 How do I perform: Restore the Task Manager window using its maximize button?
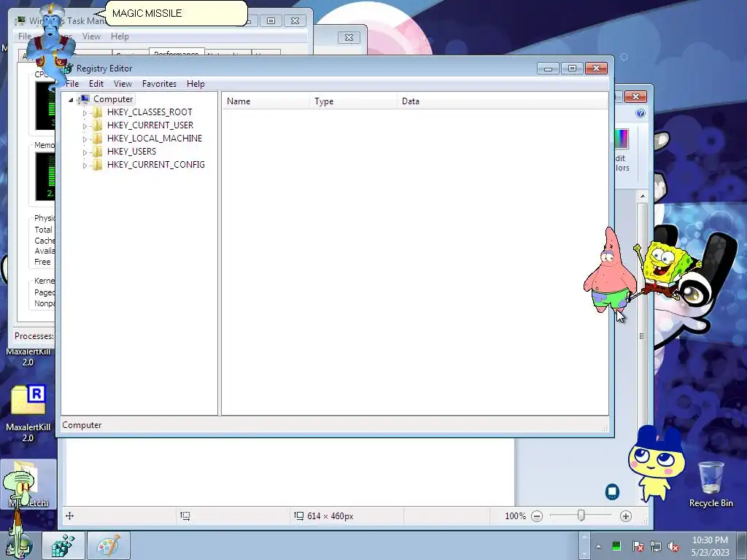click(271, 21)
